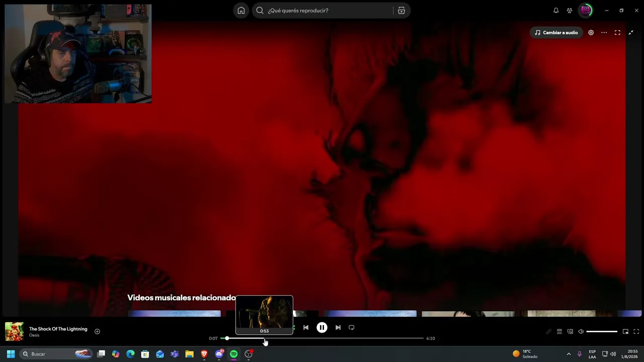This screenshot has height=362, width=644.
Task: Expand video to fullscreen from the video header
Action: coord(617,33)
